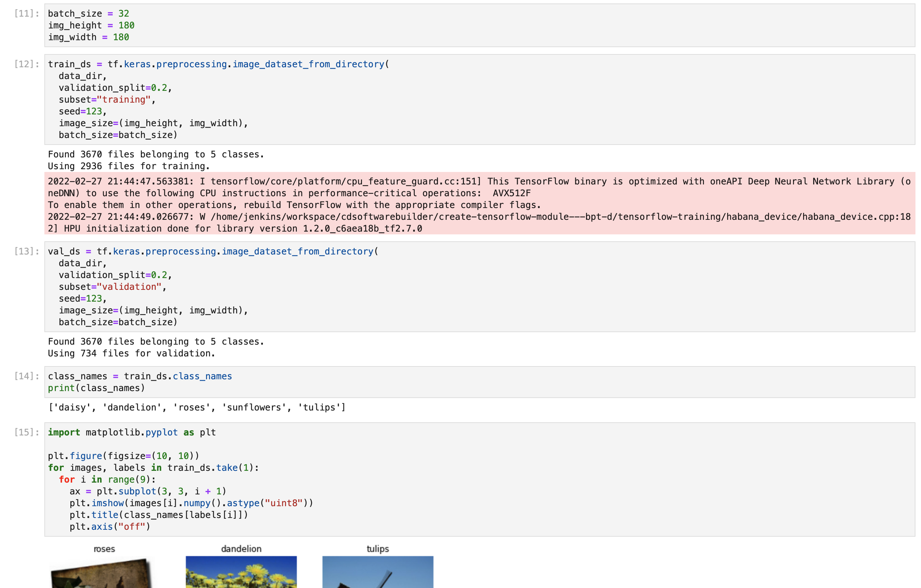Screen dimensions: 921x588
Task: Select the cell prompt label [12]:
Action: 26,64
